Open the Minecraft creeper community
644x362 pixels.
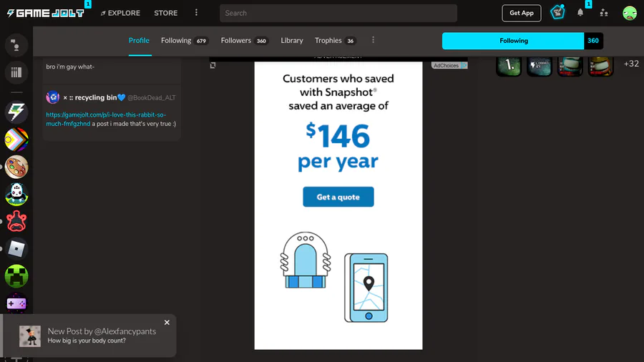[16, 276]
